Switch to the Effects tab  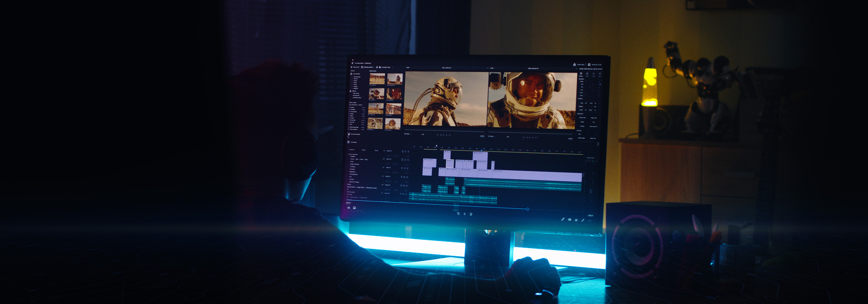click(x=364, y=150)
